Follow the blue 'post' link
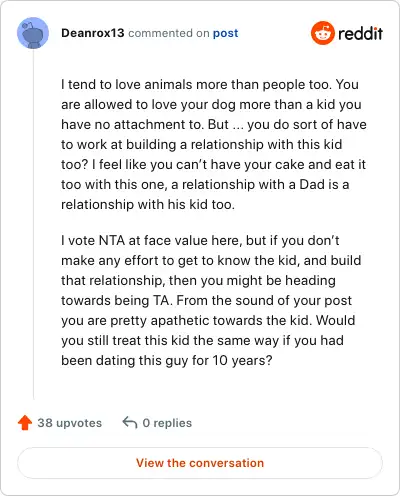 [x=226, y=33]
